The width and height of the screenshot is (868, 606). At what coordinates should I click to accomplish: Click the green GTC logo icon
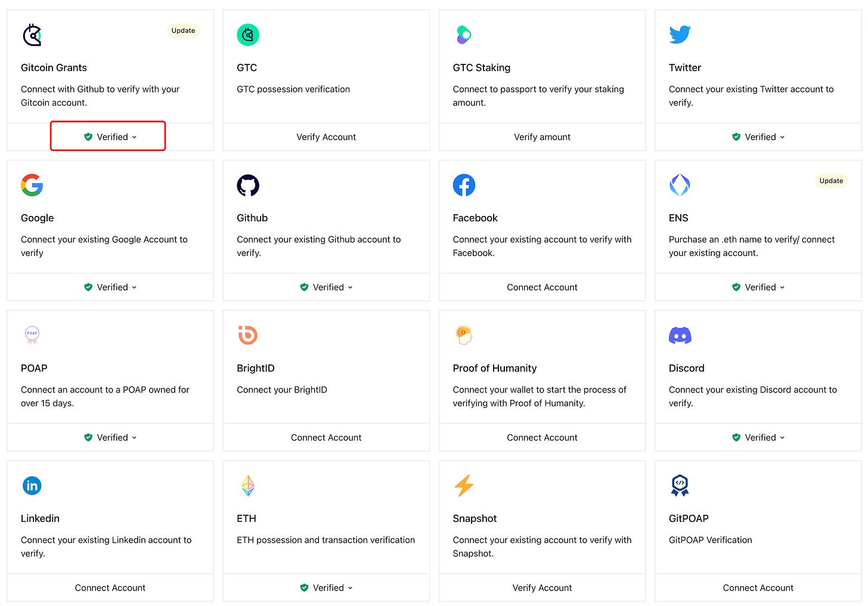(248, 35)
